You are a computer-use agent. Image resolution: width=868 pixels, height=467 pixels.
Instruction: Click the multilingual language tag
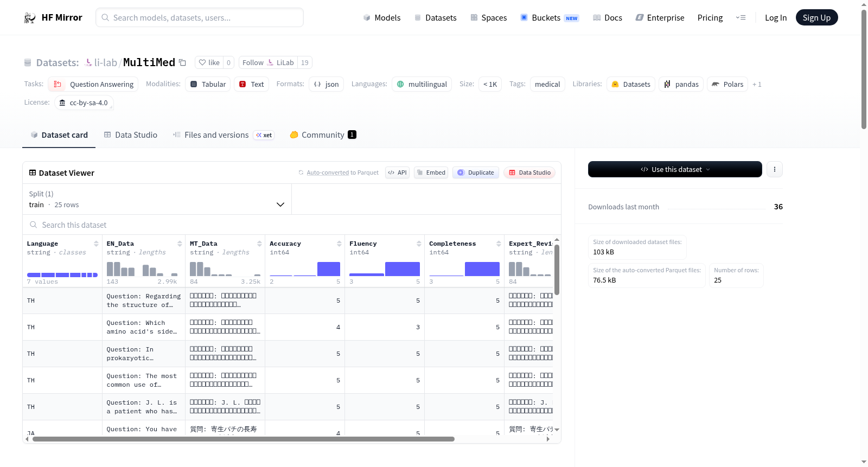pyautogui.click(x=422, y=84)
